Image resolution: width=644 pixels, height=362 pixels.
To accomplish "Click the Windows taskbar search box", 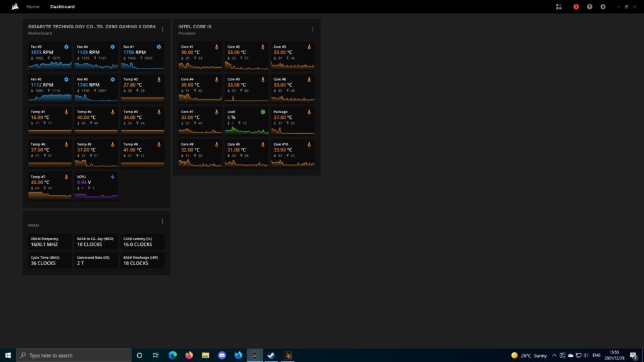I will (74, 355).
